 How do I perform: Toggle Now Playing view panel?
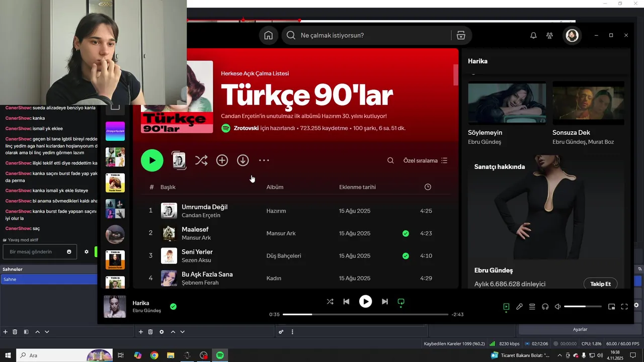pyautogui.click(x=506, y=307)
